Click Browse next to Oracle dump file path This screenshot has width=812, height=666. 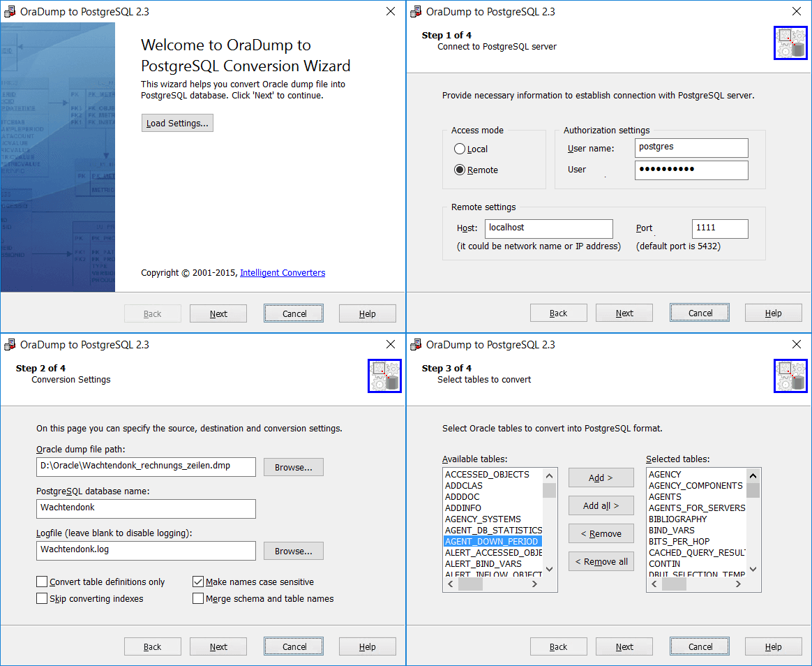point(294,467)
